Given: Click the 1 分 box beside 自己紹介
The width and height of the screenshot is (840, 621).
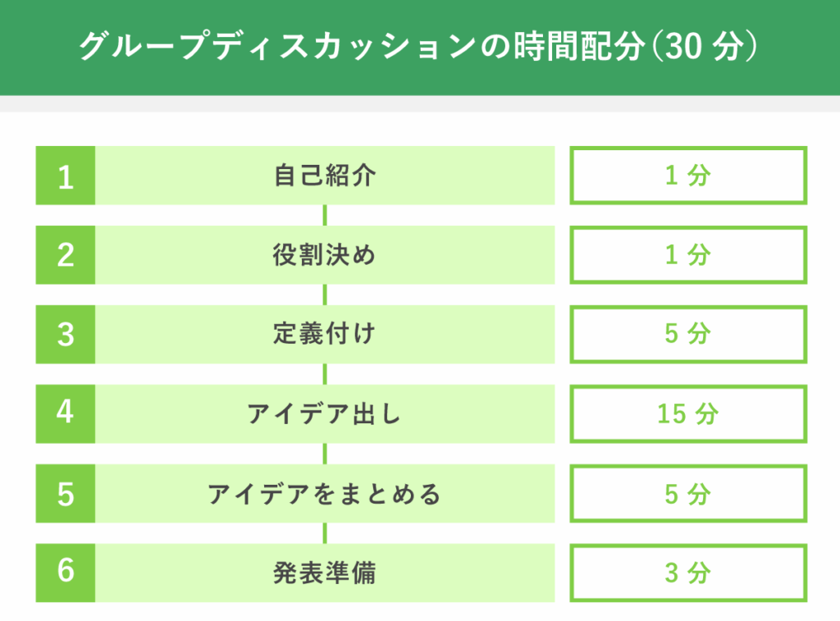Looking at the screenshot, I should [688, 176].
